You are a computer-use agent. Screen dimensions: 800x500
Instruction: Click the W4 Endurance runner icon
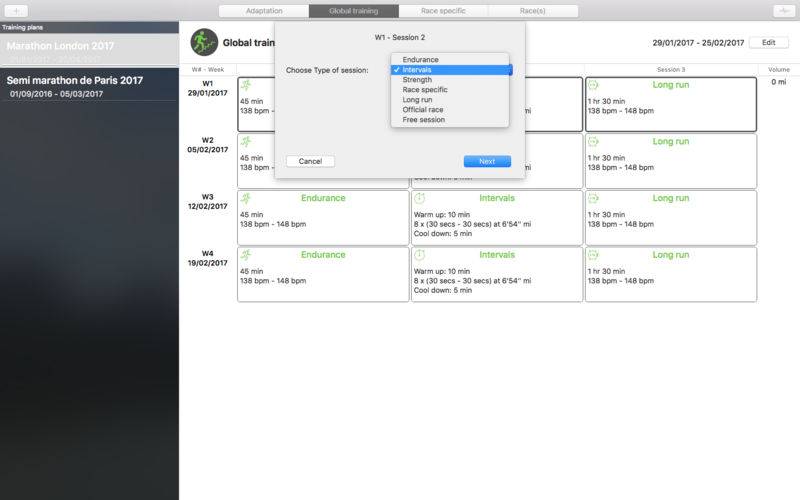246,255
